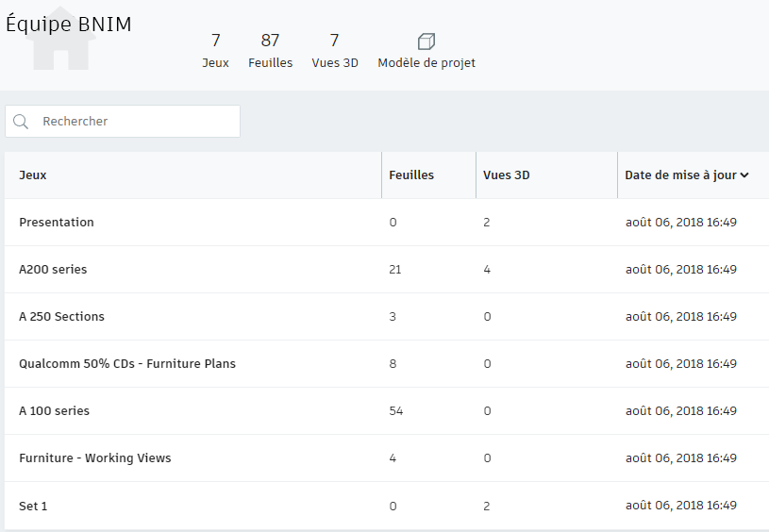Type in the Rechercher search field
769x532 pixels.
[137, 122]
